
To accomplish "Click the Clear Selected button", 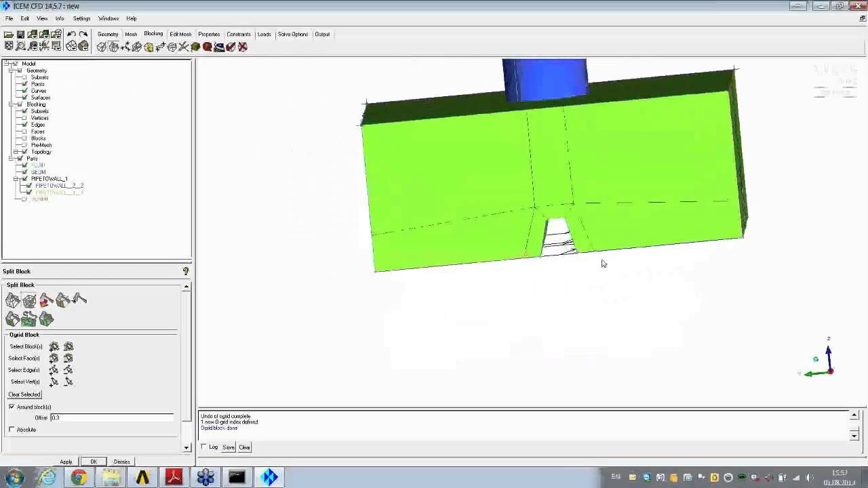I will click(x=24, y=394).
